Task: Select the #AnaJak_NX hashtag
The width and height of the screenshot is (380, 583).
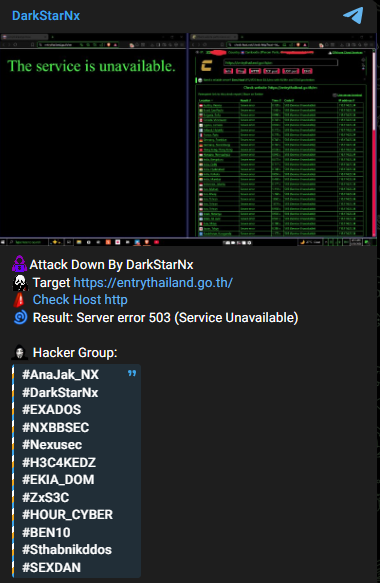Action: 60,374
